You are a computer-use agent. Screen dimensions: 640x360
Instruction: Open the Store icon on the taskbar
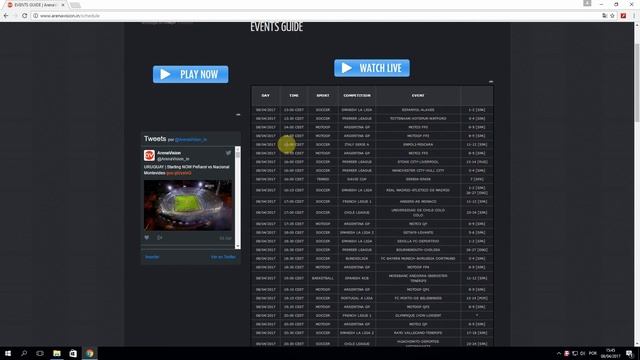pos(73,353)
